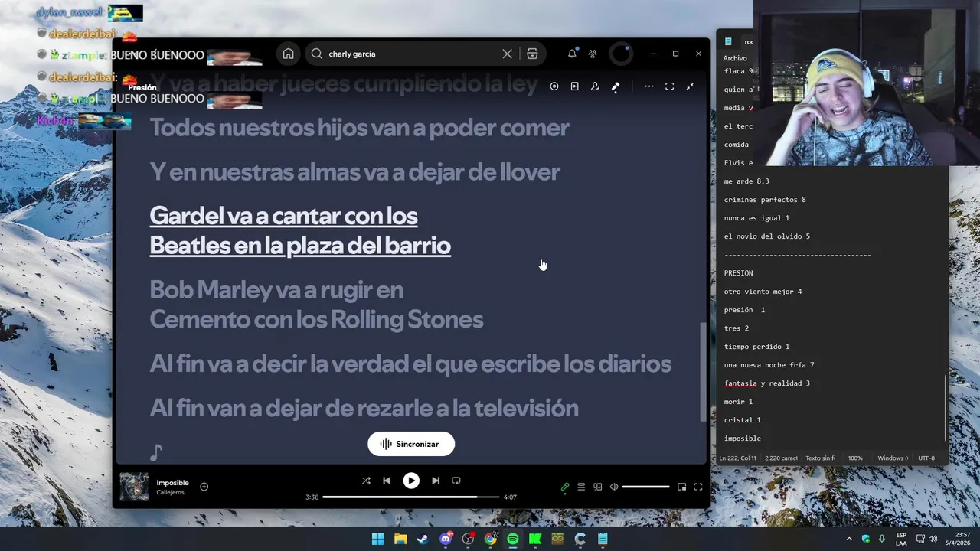This screenshot has width=980, height=551.
Task: Jump to lyric 'Todos nuestros hijos van a poder comer'
Action: point(359,128)
